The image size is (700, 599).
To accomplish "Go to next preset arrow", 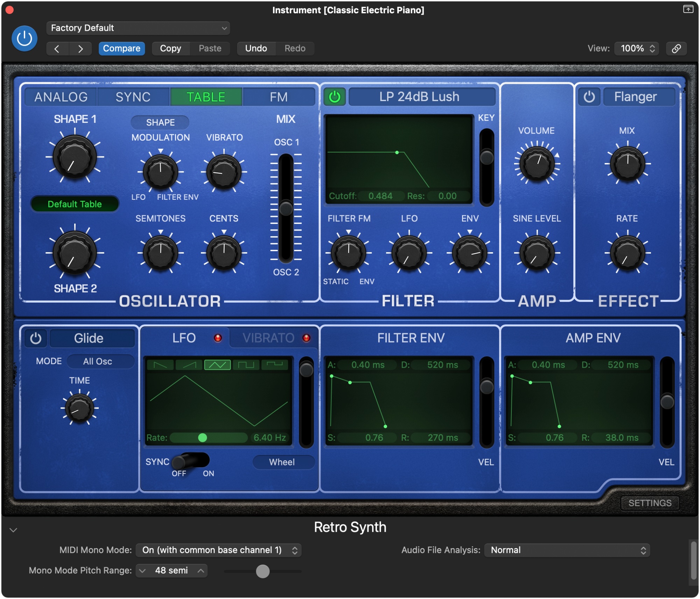I will [x=80, y=49].
